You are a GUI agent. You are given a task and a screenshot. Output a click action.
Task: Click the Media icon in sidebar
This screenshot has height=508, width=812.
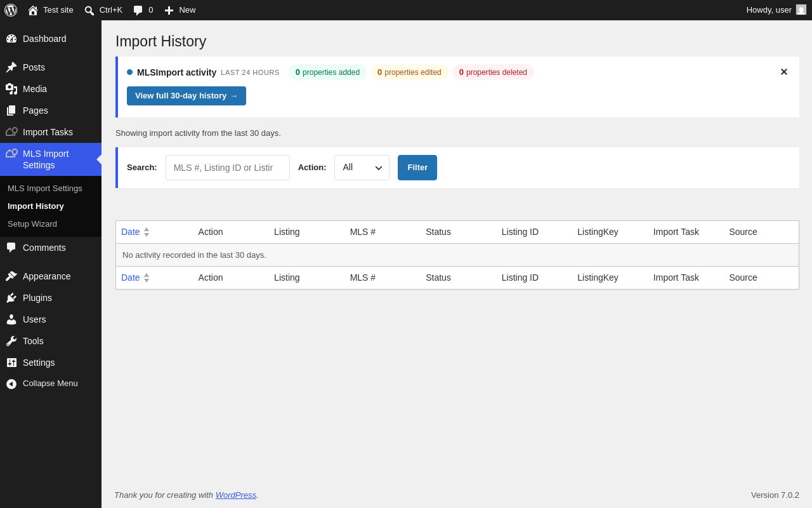11,89
